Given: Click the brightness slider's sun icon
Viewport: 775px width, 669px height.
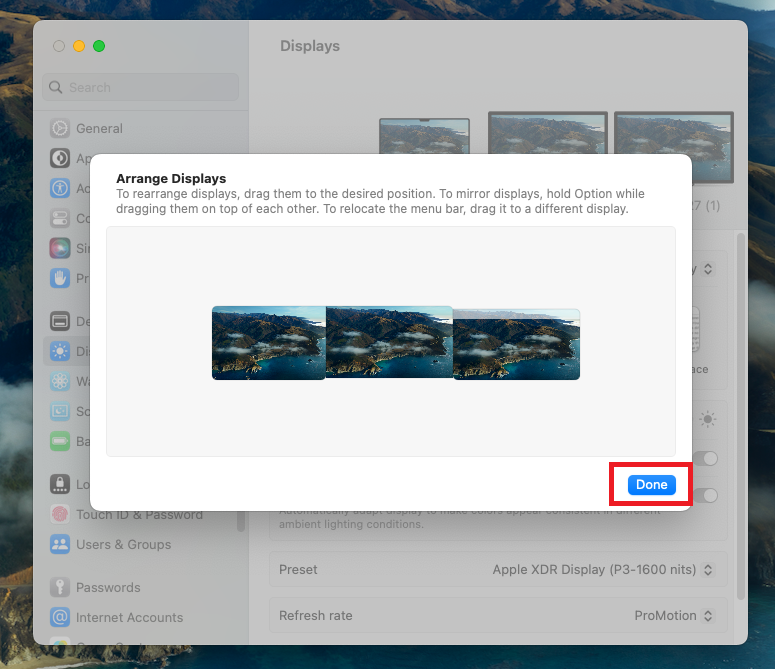Looking at the screenshot, I should pyautogui.click(x=708, y=420).
